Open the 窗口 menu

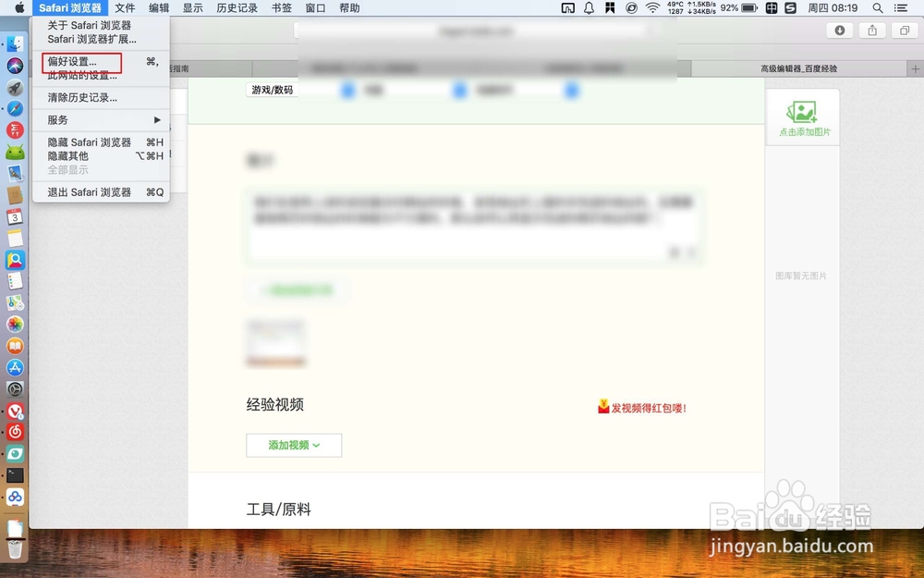tap(315, 7)
